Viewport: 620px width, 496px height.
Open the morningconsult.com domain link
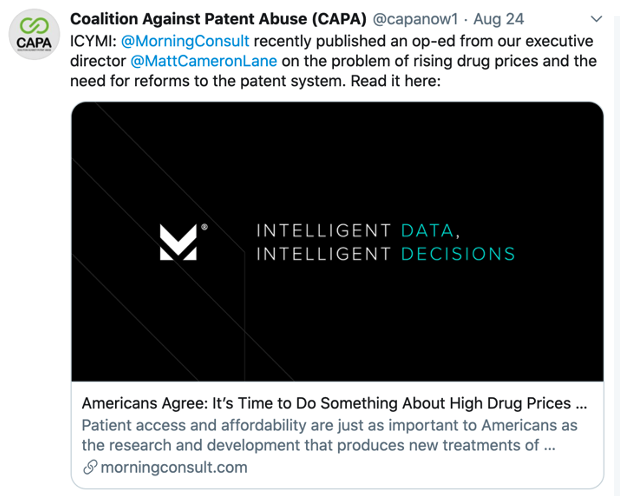tap(174, 468)
